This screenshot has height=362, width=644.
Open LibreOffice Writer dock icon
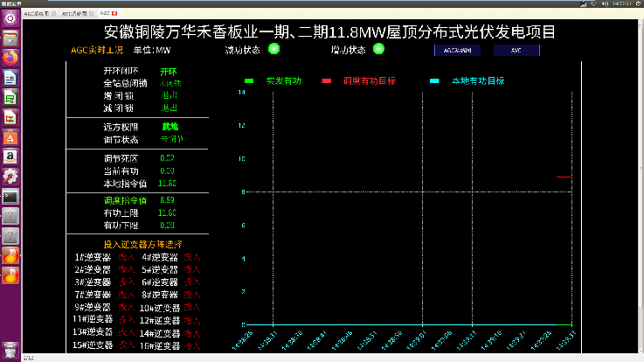click(x=10, y=78)
